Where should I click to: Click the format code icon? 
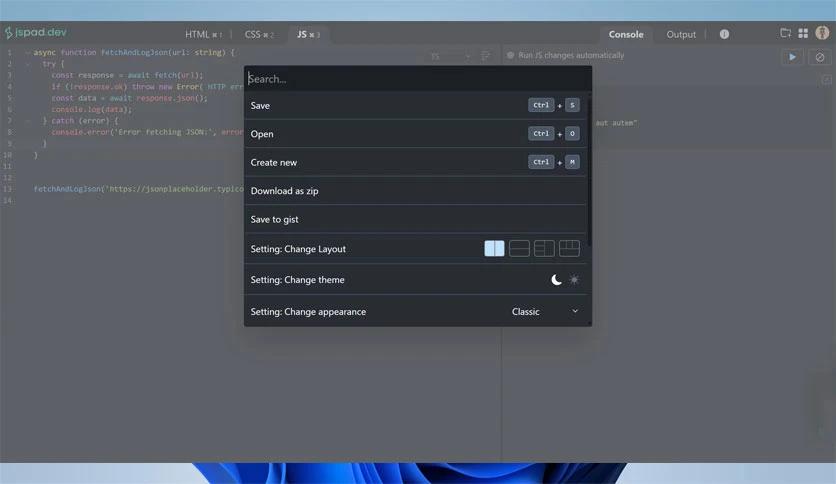pos(485,55)
